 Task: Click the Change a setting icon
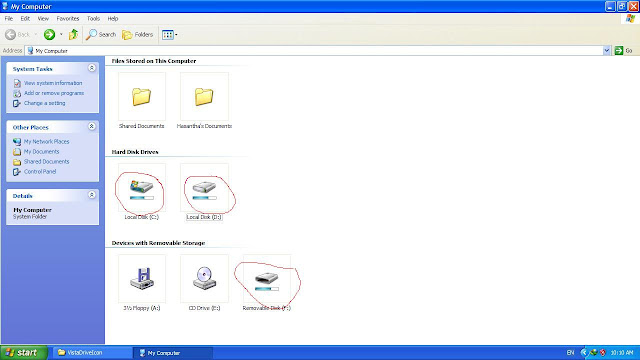tap(17, 103)
